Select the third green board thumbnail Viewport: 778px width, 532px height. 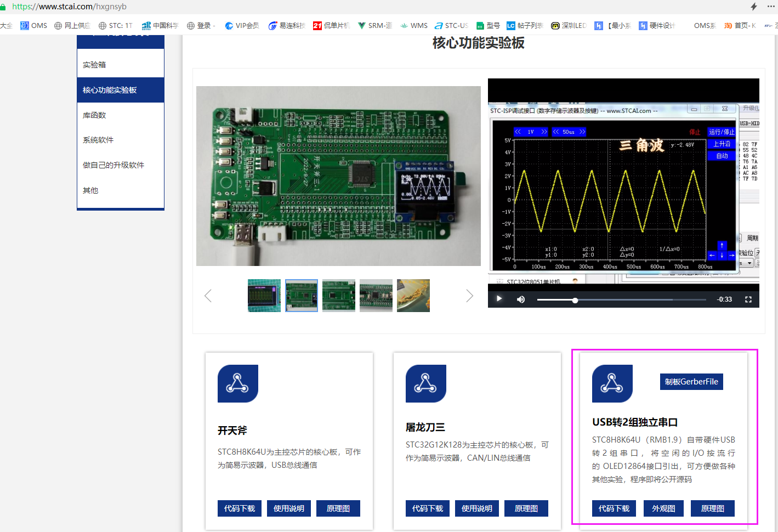tap(339, 296)
